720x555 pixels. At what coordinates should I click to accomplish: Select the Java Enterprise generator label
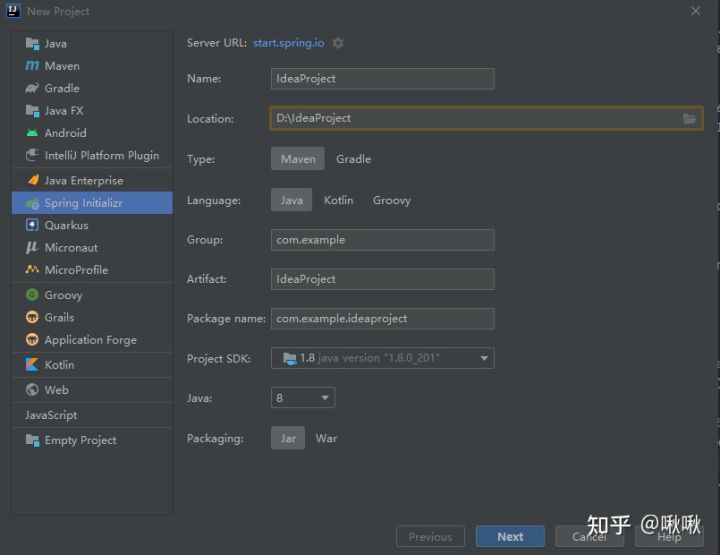84,180
